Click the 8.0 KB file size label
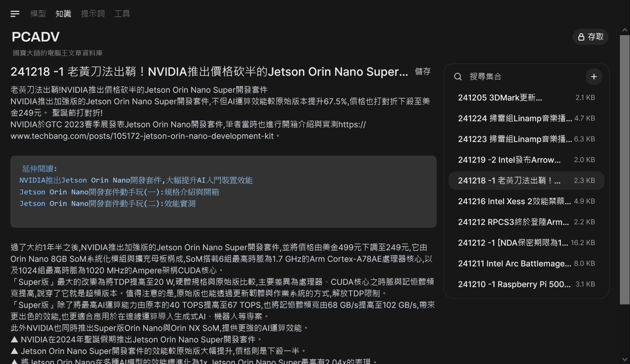The height and width of the screenshot is (364, 630). [x=584, y=263]
